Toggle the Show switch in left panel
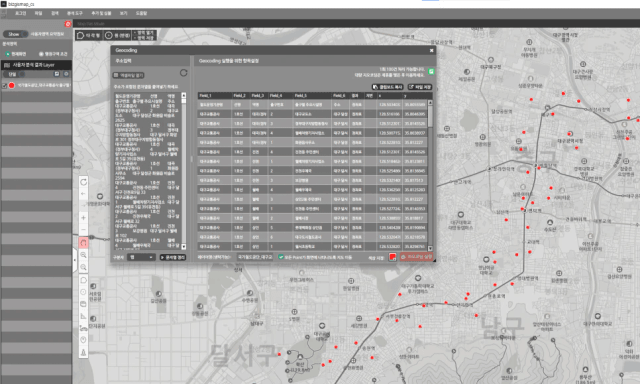640x384 pixels. tap(16, 34)
